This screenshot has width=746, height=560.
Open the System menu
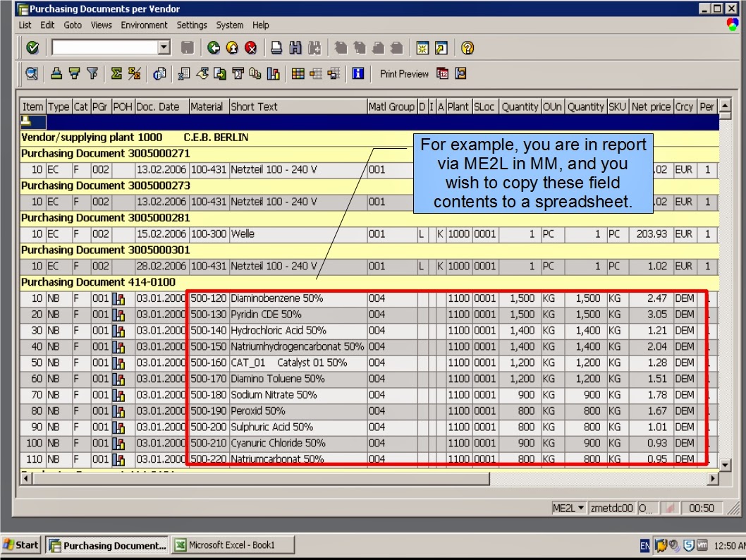click(229, 25)
